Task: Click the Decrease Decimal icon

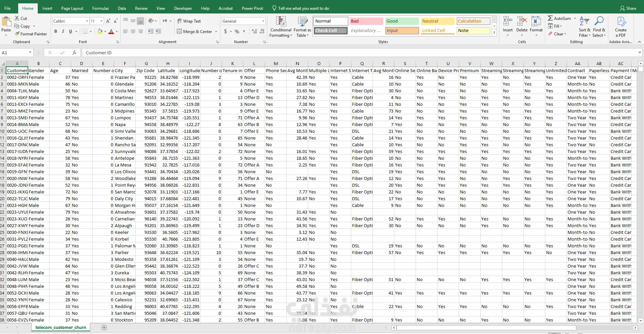Action: coord(261,31)
